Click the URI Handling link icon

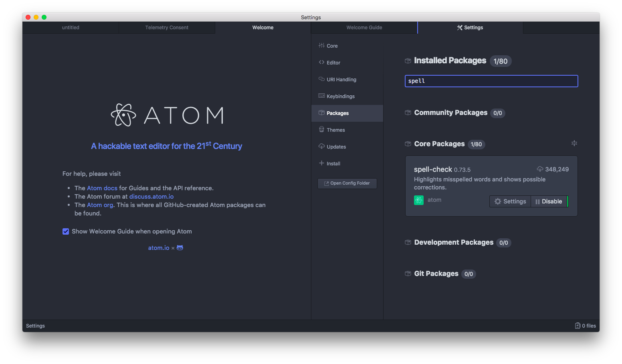point(321,79)
